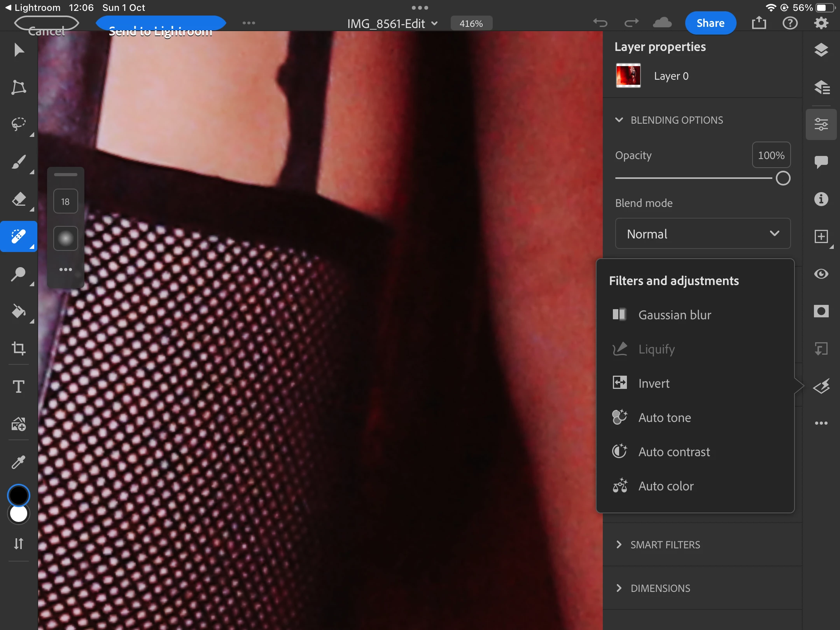Choose the Brush tool
Screen dimensions: 840x630
[x=18, y=162]
